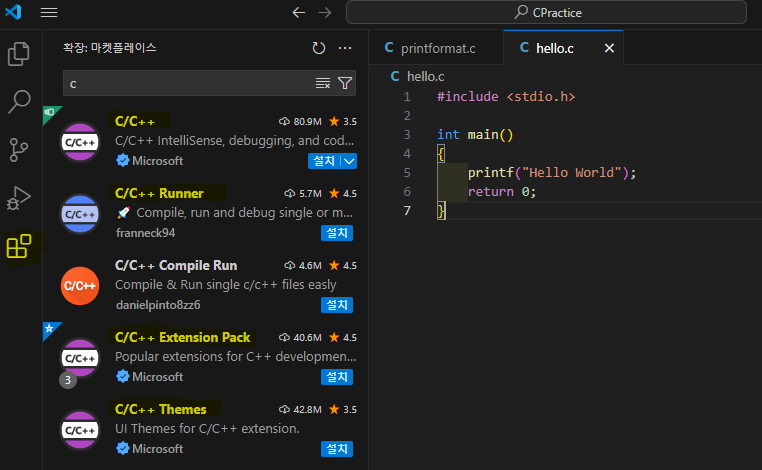Click the 3.5 star rating of C/C++
762x470 pixels.
pos(343,122)
